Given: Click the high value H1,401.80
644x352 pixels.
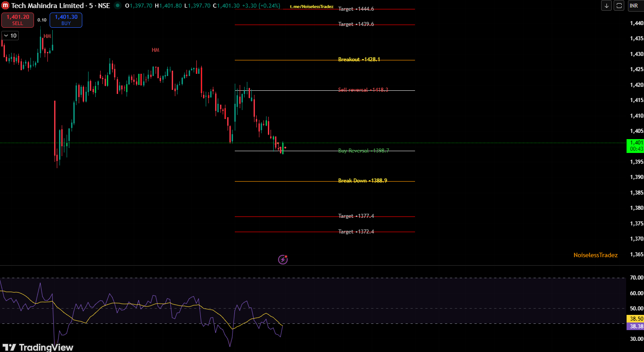Looking at the screenshot, I should pyautogui.click(x=168, y=6).
